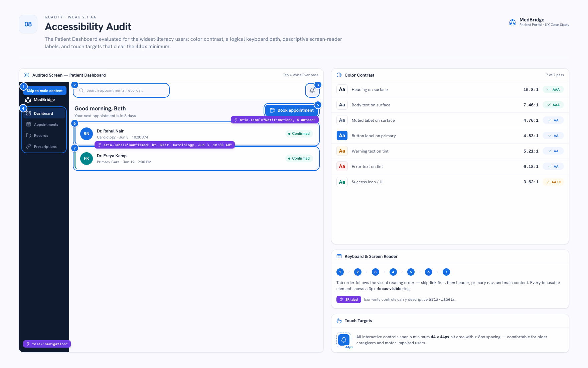Click the Button label on primary Aa swatch

pyautogui.click(x=342, y=135)
